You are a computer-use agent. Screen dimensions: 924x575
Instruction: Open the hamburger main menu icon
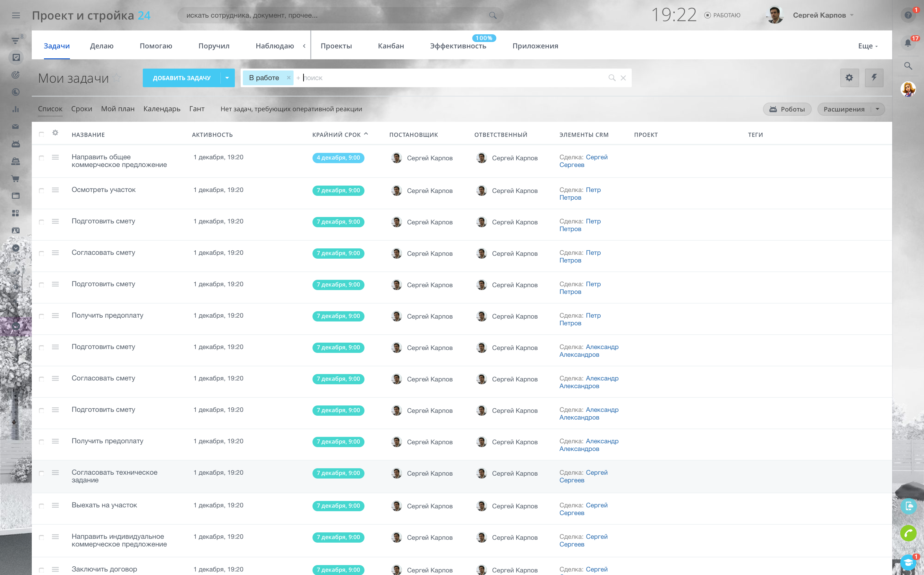tap(16, 15)
